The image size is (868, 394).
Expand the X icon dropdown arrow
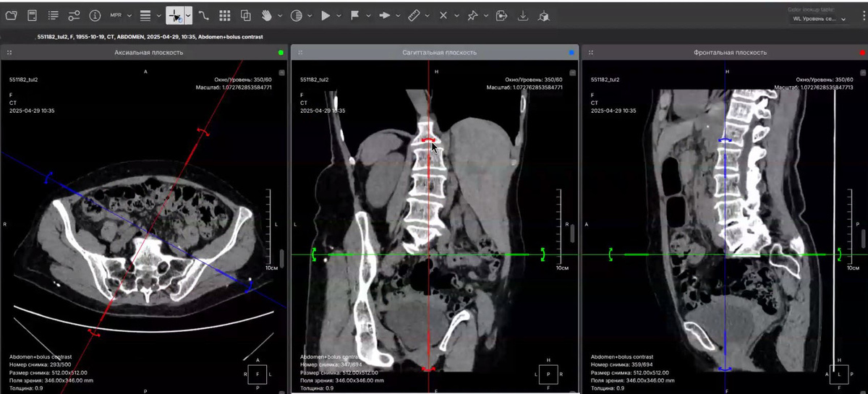point(456,15)
